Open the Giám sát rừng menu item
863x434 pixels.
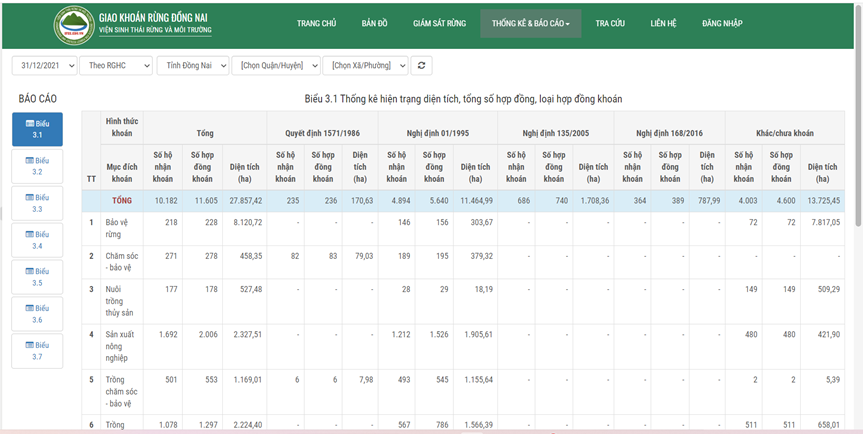(x=439, y=23)
